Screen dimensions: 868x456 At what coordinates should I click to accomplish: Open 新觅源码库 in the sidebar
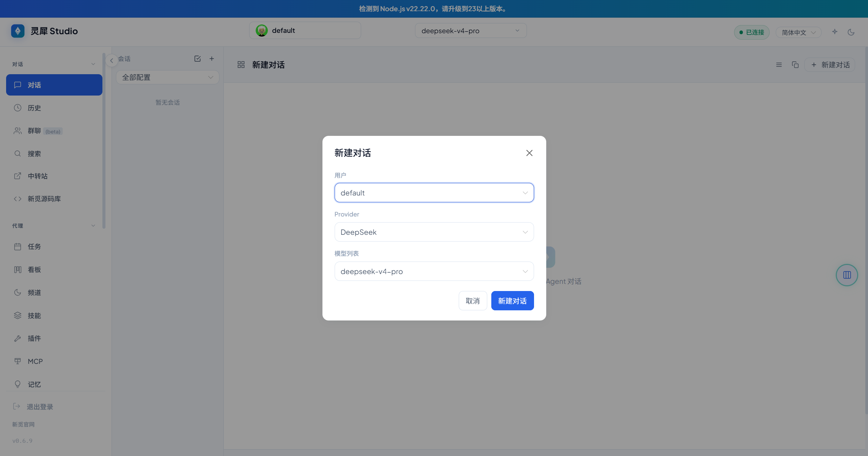click(x=54, y=199)
